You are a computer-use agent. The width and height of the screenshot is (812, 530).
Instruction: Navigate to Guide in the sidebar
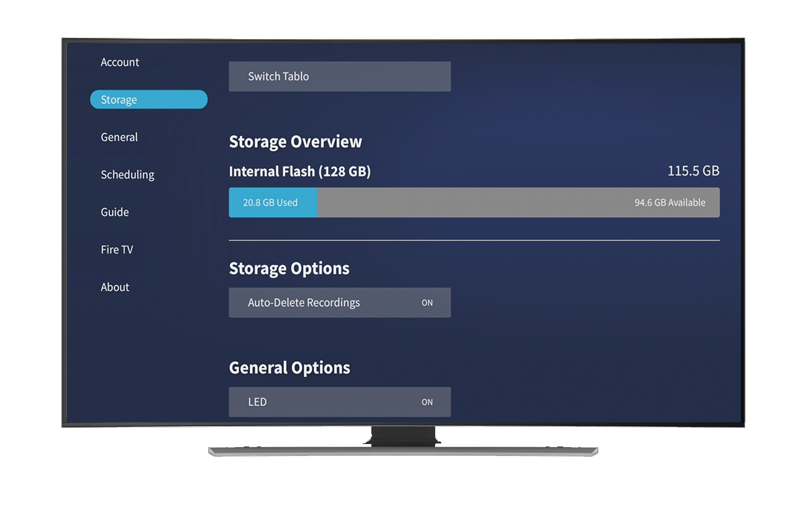[115, 212]
